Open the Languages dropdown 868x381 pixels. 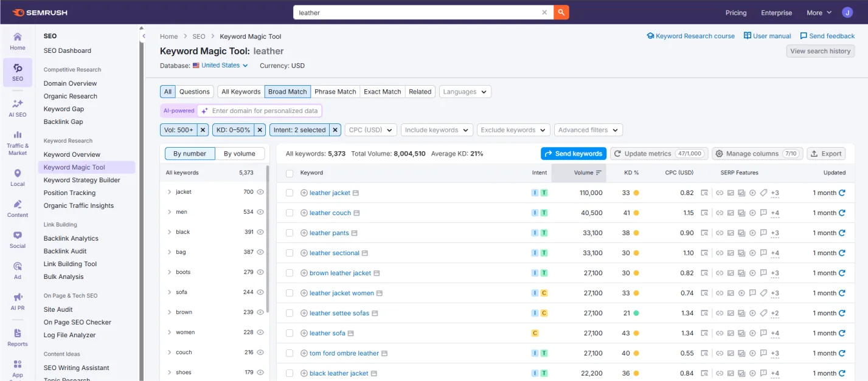pos(465,92)
